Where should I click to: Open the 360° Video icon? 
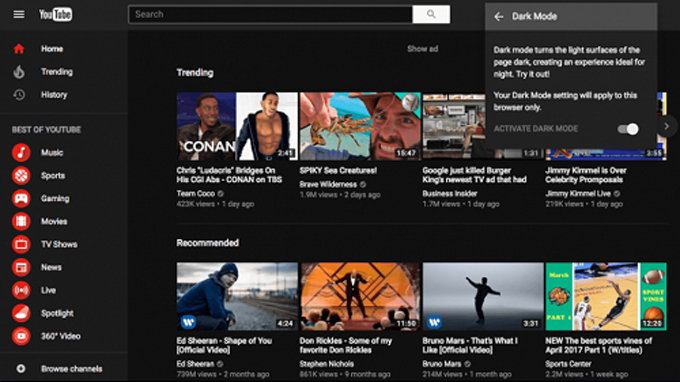21,336
